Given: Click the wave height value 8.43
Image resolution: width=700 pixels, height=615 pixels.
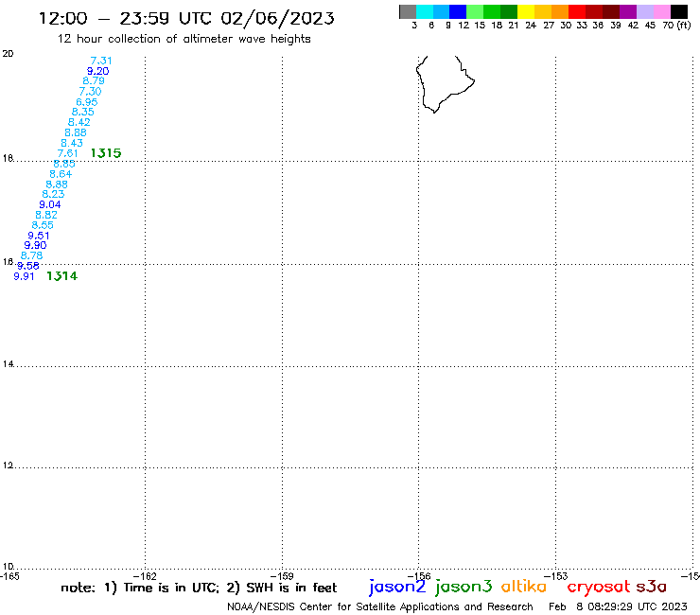Looking at the screenshot, I should [72, 143].
